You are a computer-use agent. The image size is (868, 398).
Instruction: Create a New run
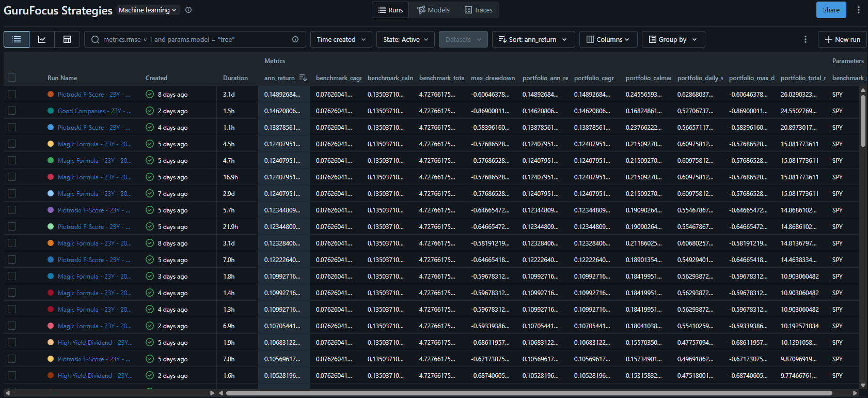click(842, 39)
